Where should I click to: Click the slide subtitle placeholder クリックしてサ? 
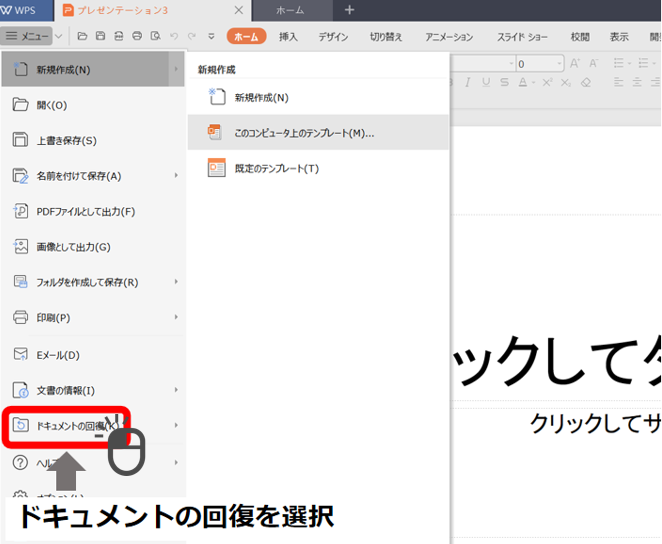point(595,423)
